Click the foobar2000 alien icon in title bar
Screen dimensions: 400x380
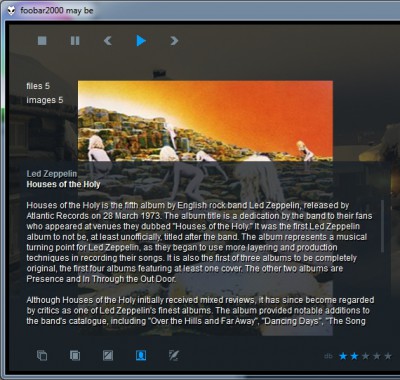tap(12, 11)
